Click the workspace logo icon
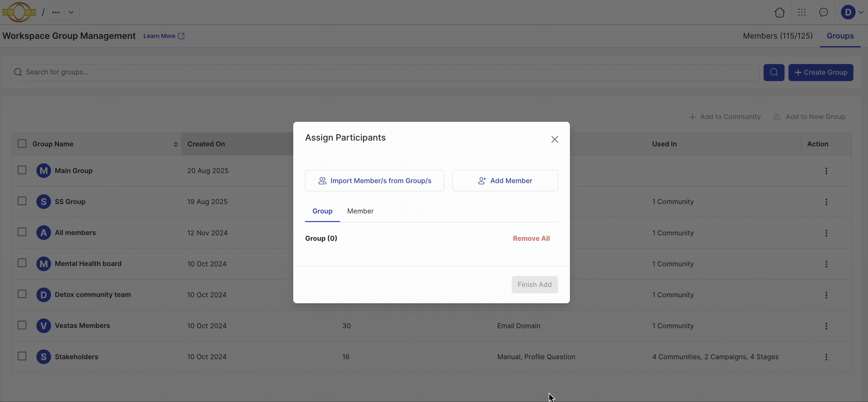Viewport: 868px width, 402px height. (x=19, y=12)
